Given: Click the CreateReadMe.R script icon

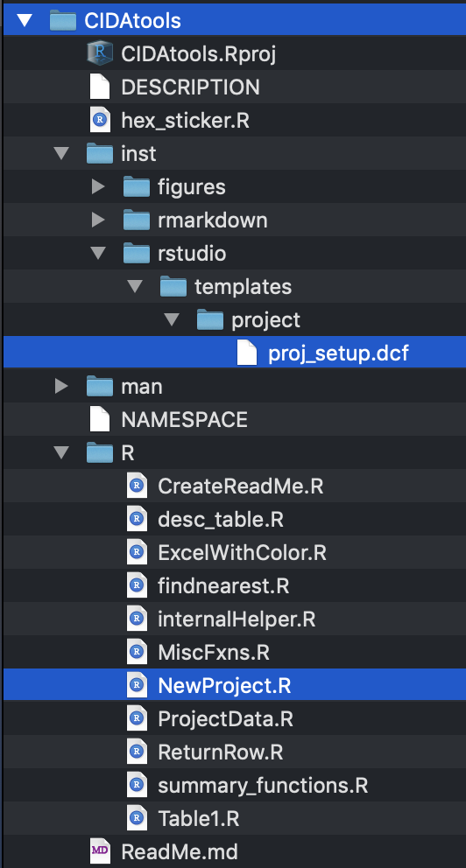Looking at the screenshot, I should tap(137, 486).
